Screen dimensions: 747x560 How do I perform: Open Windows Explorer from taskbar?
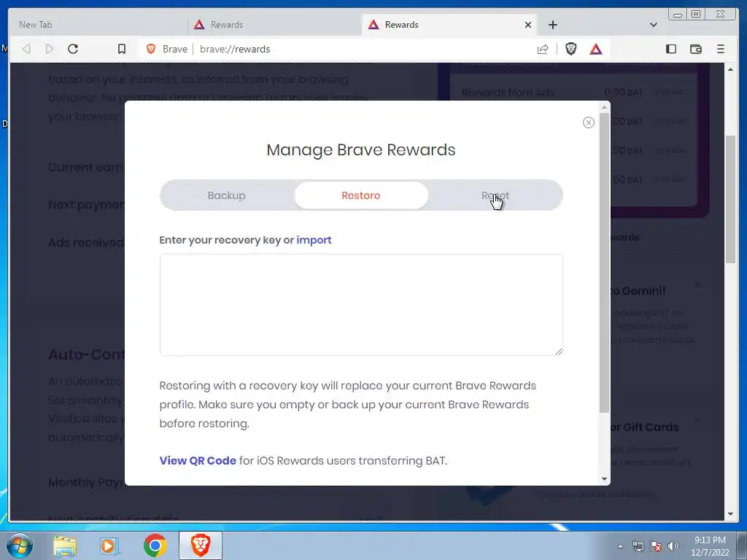65,545
